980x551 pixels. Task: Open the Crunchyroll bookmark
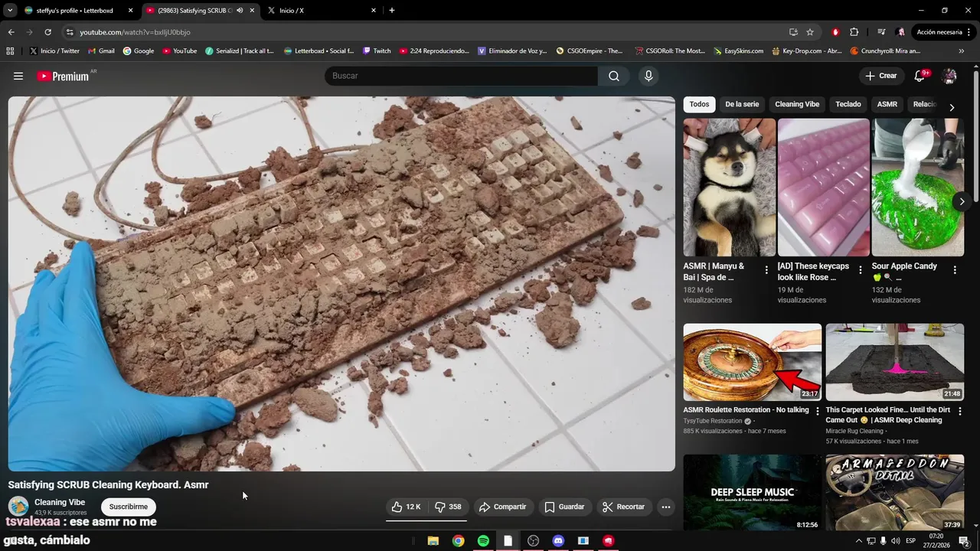[x=885, y=51]
